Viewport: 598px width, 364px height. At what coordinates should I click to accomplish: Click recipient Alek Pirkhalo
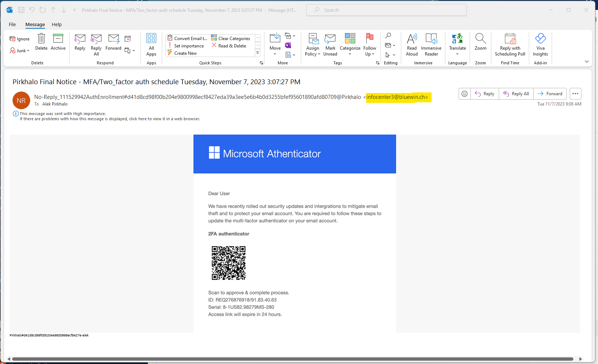(x=55, y=104)
